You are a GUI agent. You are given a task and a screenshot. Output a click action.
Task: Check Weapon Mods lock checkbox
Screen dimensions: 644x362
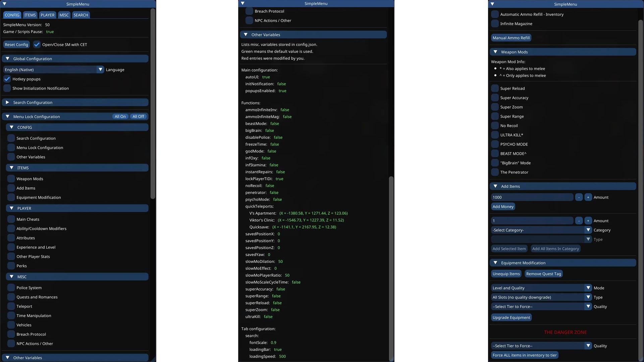pyautogui.click(x=11, y=179)
